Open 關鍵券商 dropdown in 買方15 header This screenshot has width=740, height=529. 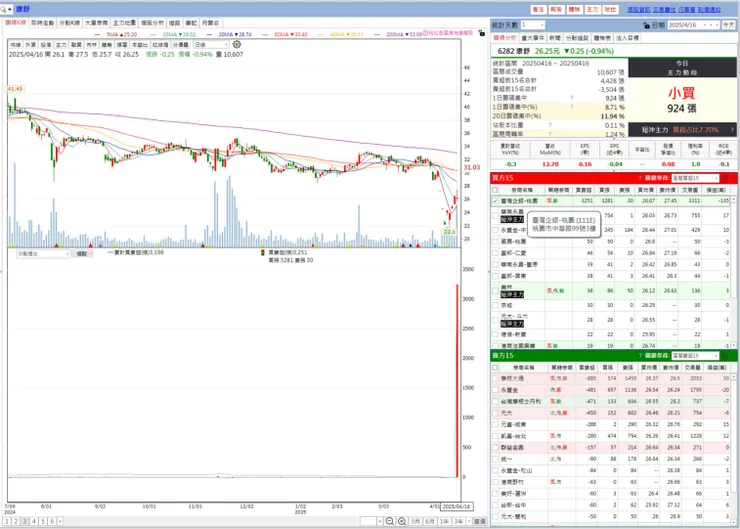tap(695, 178)
